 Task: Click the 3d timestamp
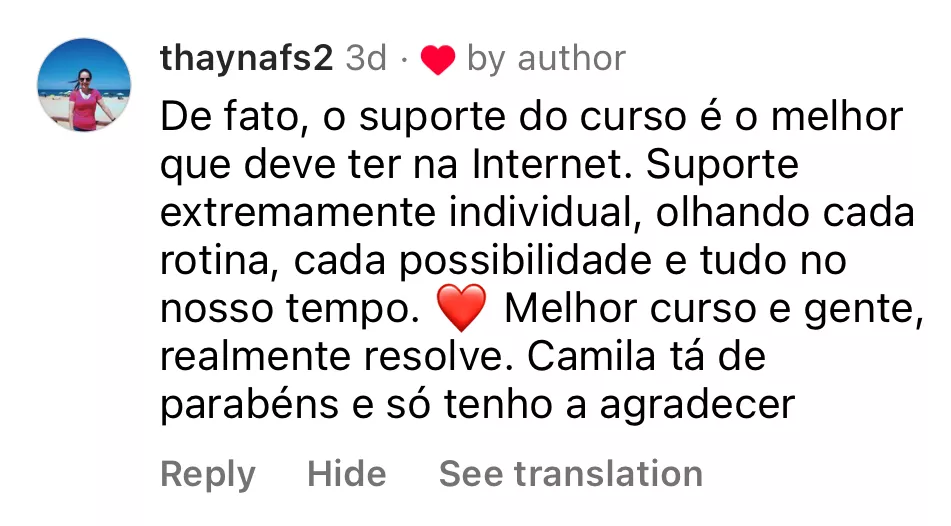pos(366,59)
